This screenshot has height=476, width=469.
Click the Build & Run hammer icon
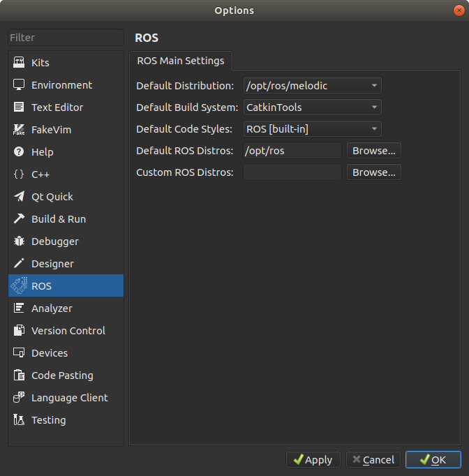19,219
